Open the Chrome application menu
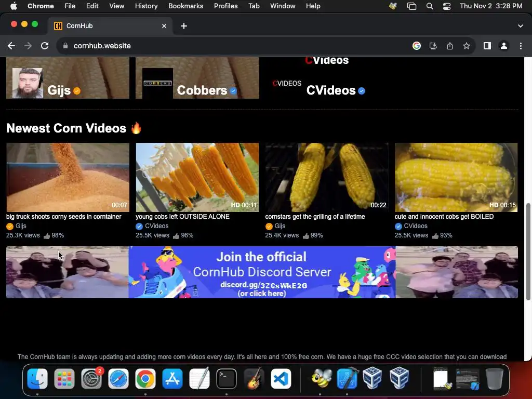The image size is (532, 399). (x=41, y=6)
